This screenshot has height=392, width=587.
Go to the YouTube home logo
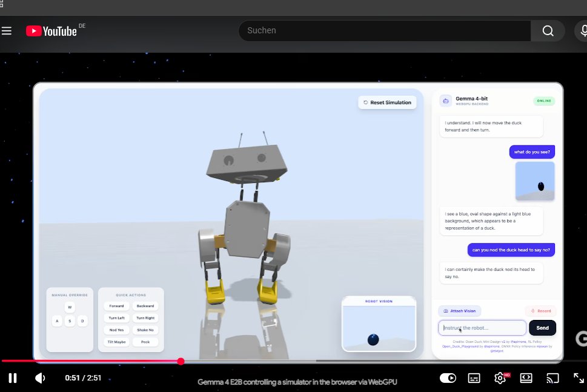pyautogui.click(x=51, y=31)
